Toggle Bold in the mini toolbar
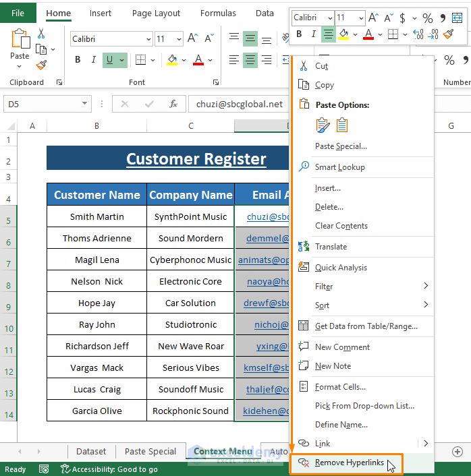This screenshot has width=471, height=476. pyautogui.click(x=299, y=34)
